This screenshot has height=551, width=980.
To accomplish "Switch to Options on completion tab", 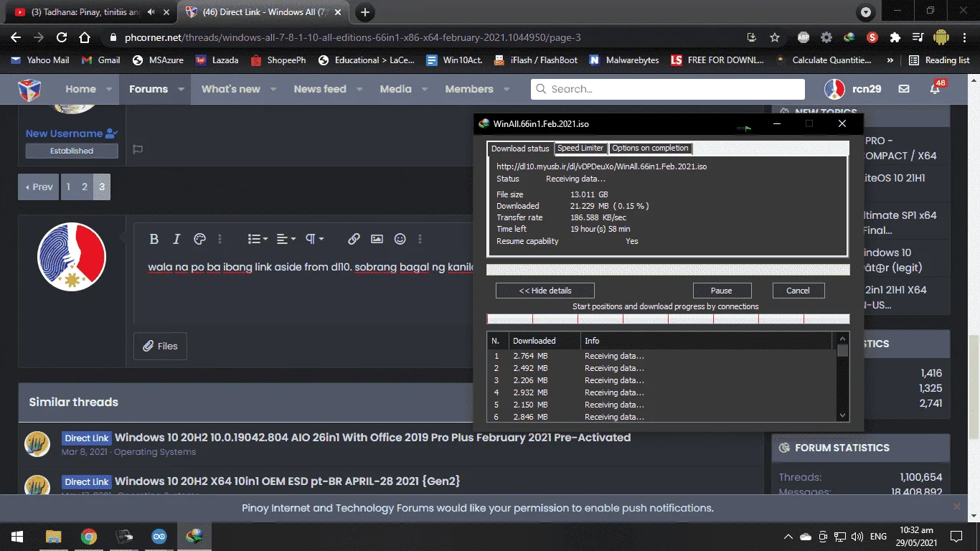I will click(650, 148).
